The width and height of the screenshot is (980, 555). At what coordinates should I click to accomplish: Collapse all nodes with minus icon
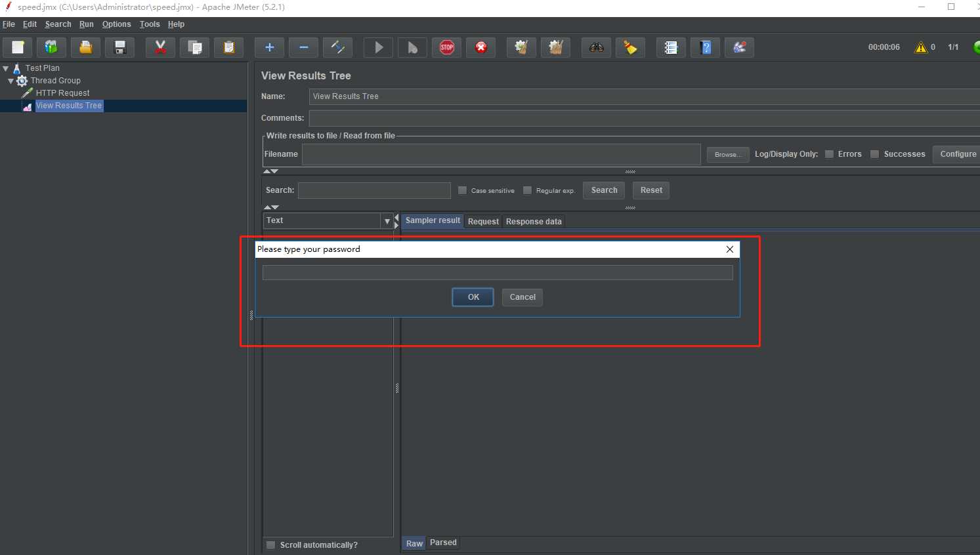point(303,47)
